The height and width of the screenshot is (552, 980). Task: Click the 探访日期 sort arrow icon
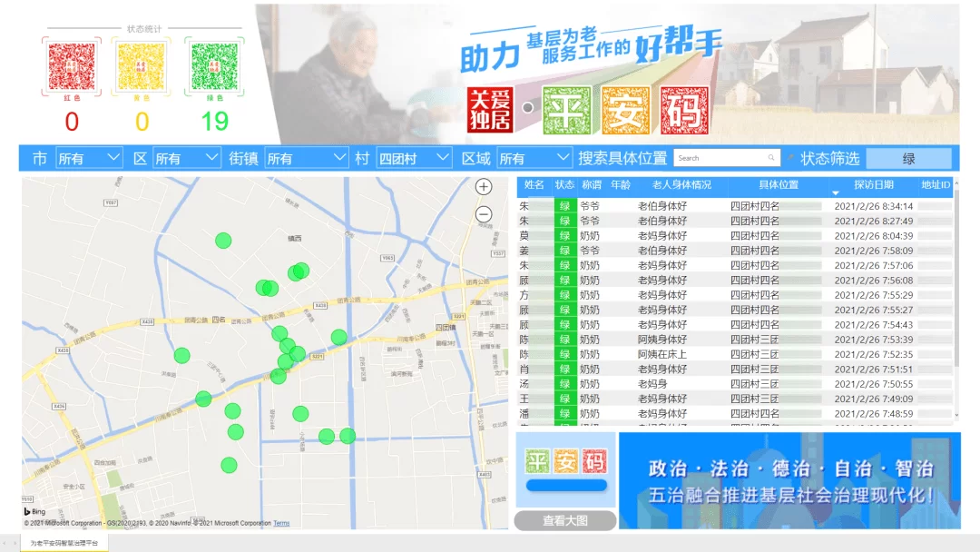(x=836, y=193)
